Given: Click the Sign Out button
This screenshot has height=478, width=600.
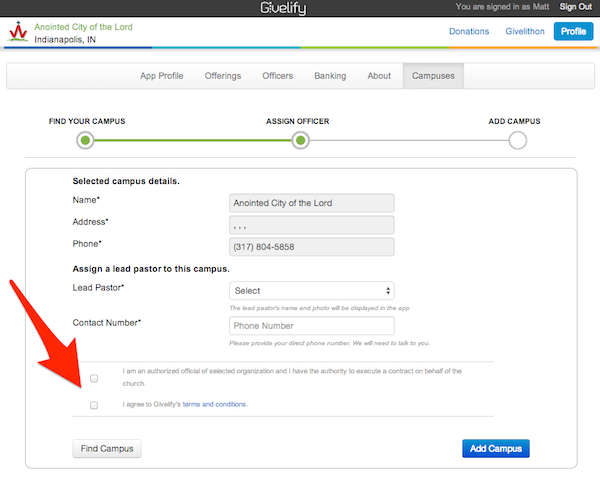Looking at the screenshot, I should click(575, 7).
